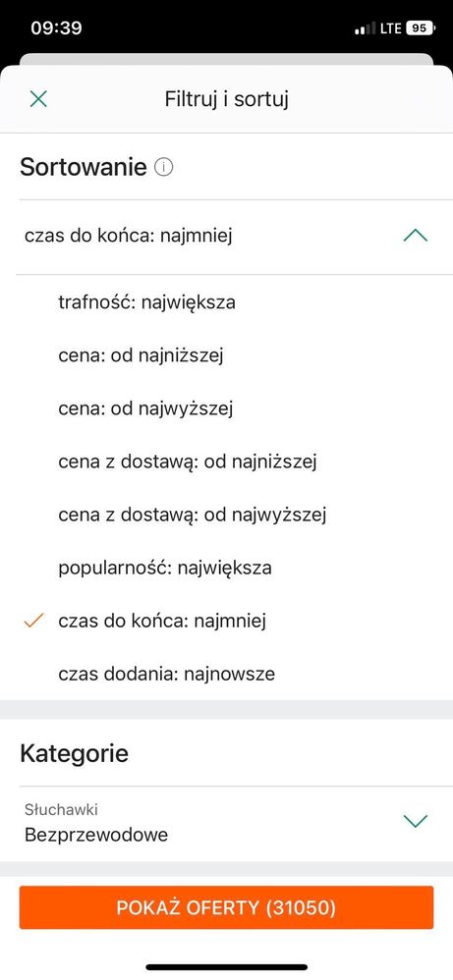This screenshot has width=453, height=980.
Task: Tap the checked czas do końca: najmniej option
Action: [x=162, y=622]
